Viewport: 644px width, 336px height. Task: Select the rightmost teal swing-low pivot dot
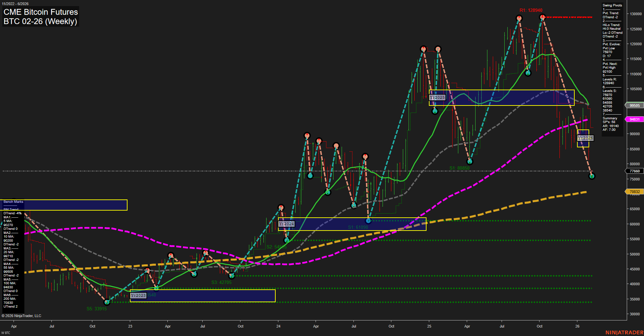coord(592,175)
